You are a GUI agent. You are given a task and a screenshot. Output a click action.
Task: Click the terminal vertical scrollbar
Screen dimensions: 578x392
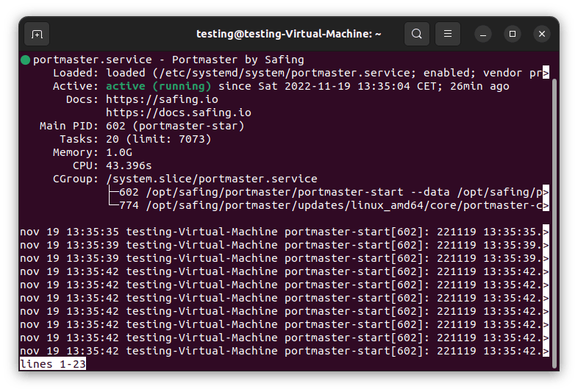(x=554, y=223)
